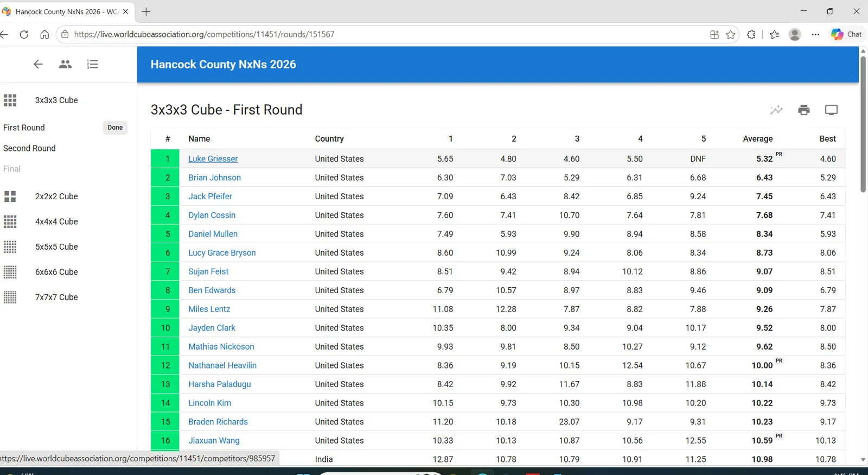Image resolution: width=868 pixels, height=475 pixels.
Task: Open Lucy Grace Bryson competitor link
Action: (x=222, y=252)
